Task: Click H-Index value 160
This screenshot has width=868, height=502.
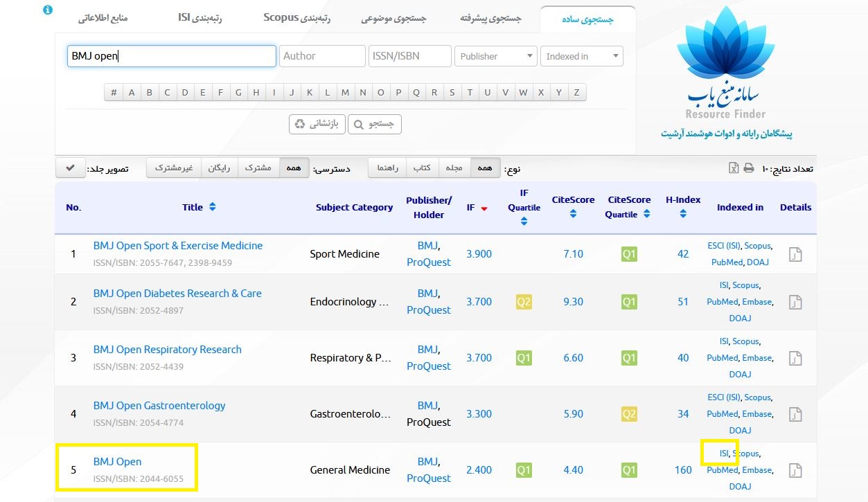Action: (x=683, y=470)
